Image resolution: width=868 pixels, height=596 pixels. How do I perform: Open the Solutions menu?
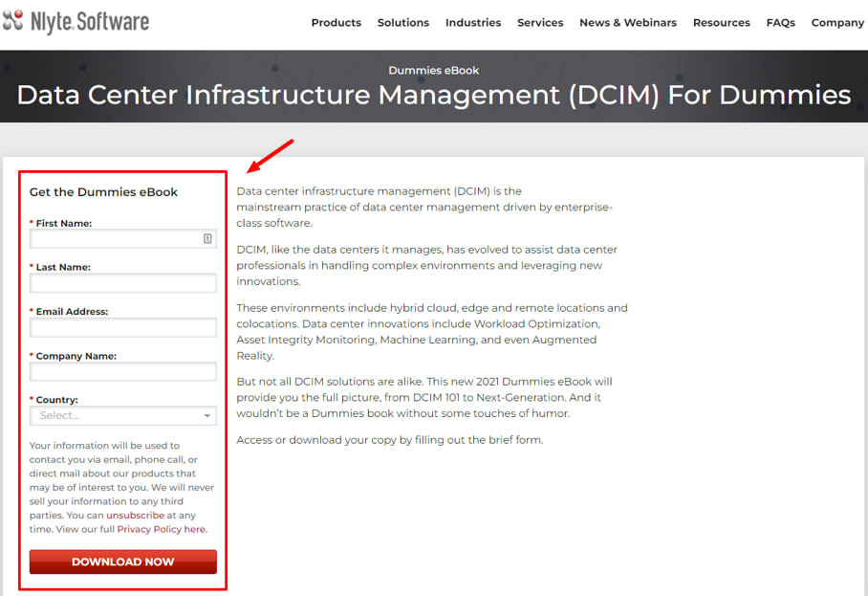click(x=402, y=23)
